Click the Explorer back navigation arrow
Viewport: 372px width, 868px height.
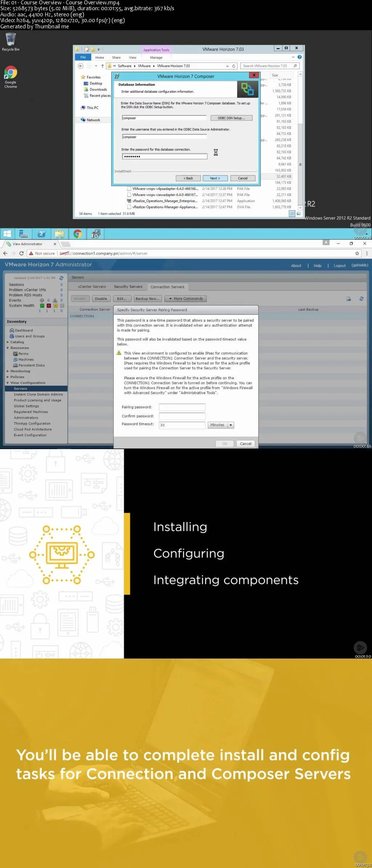coord(81,66)
